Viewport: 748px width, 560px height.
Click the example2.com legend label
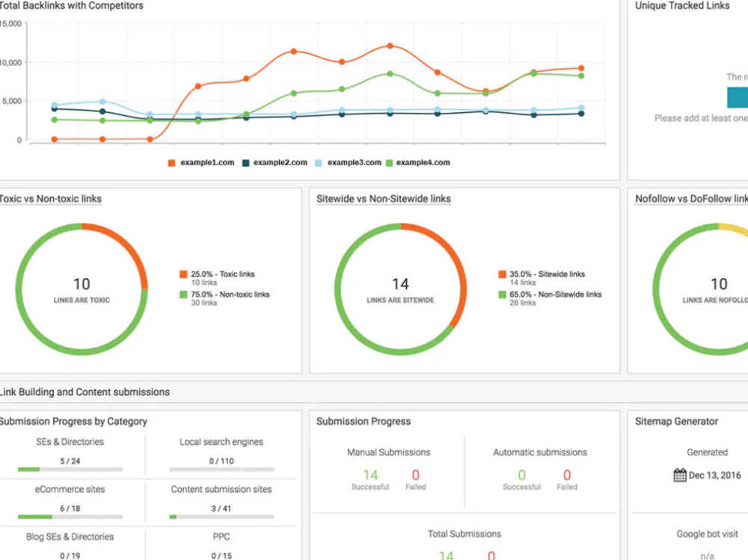pyautogui.click(x=280, y=163)
